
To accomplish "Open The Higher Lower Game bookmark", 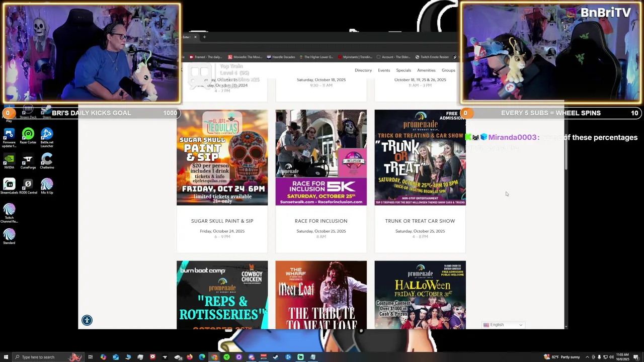I will [x=316, y=57].
